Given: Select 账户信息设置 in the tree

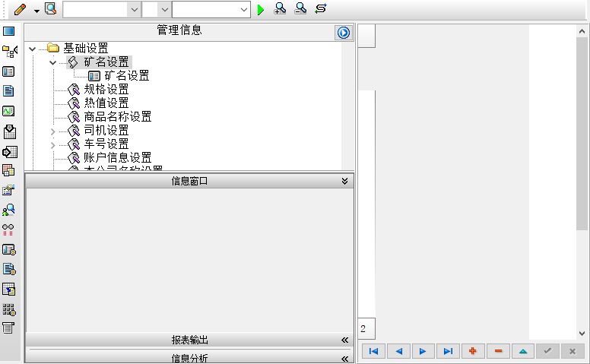Looking at the screenshot, I should [117, 157].
